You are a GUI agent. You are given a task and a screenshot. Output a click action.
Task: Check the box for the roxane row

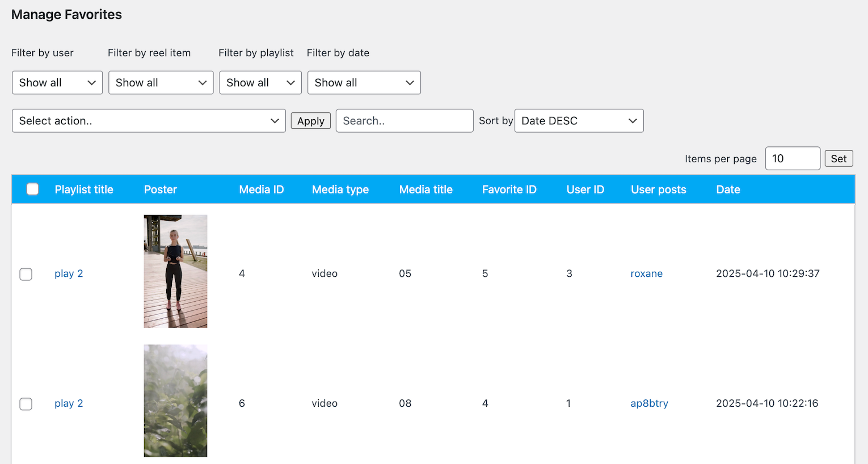(26, 274)
